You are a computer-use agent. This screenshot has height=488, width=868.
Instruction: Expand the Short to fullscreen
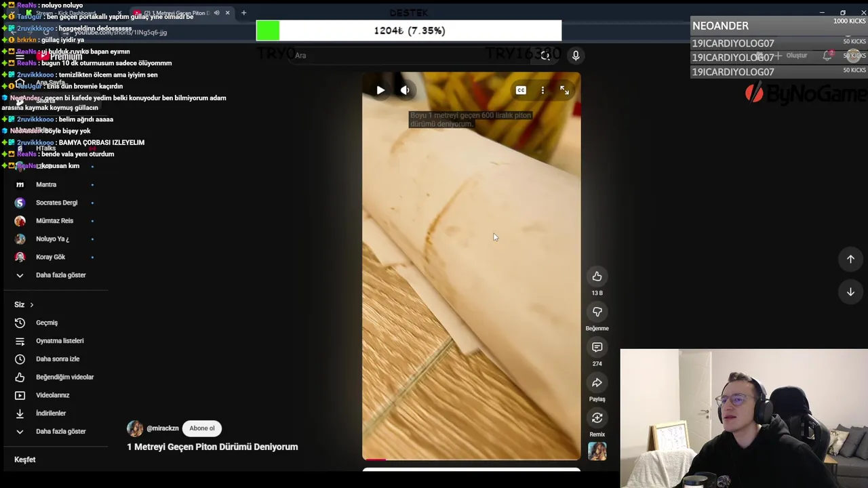564,90
